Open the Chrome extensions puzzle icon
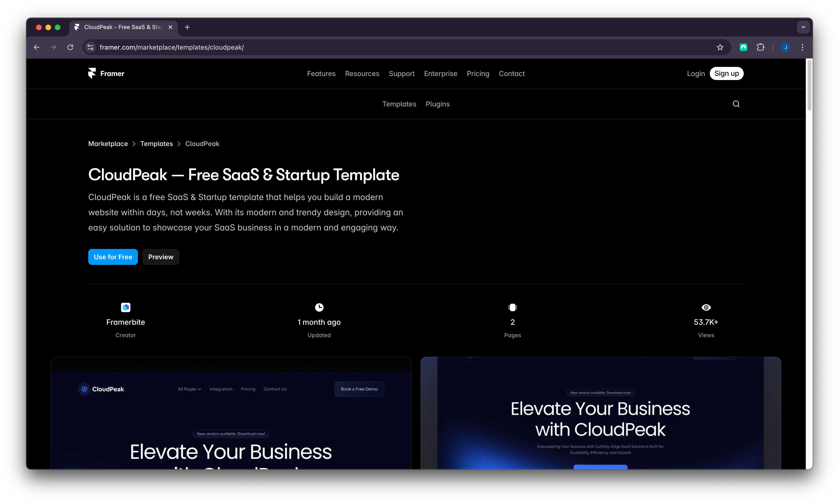 click(x=761, y=47)
